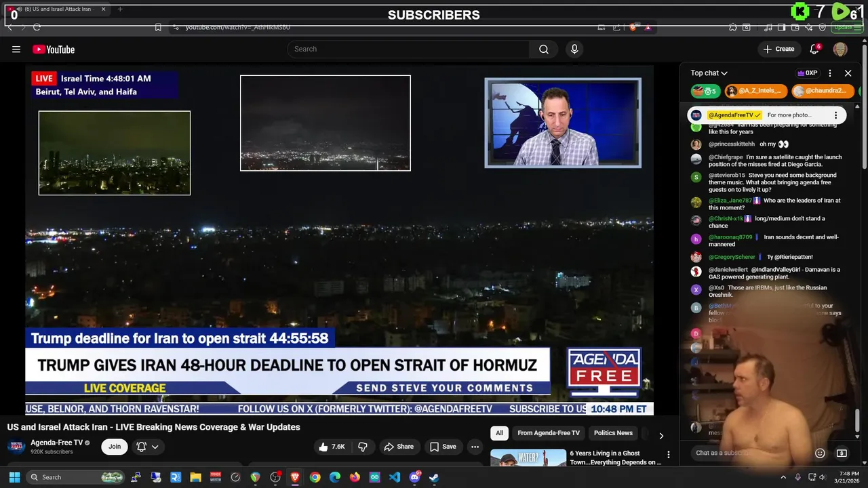
Task: Close the US and Israel Attack Iran tab
Action: (104, 9)
